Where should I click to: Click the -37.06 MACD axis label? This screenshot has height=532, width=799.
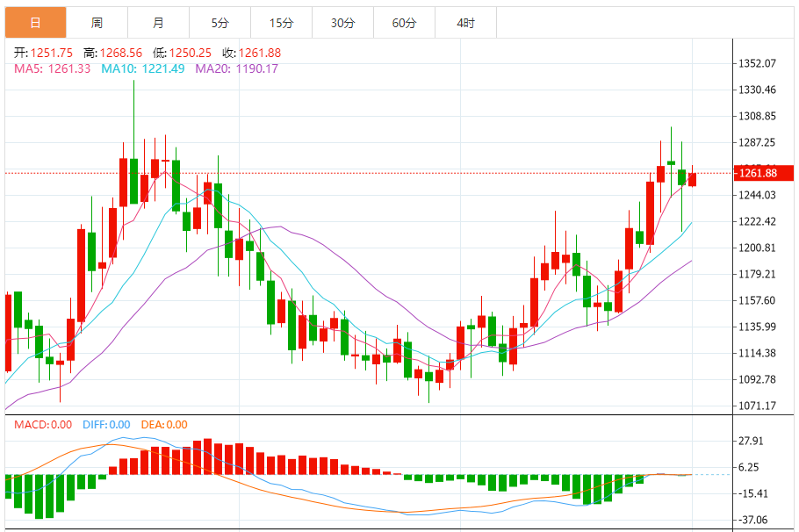coord(753,520)
